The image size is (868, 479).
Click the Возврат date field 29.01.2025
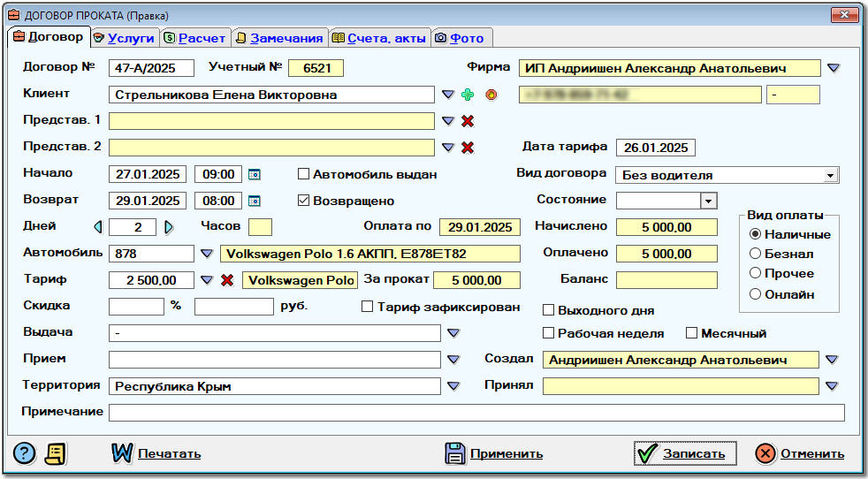click(x=148, y=201)
